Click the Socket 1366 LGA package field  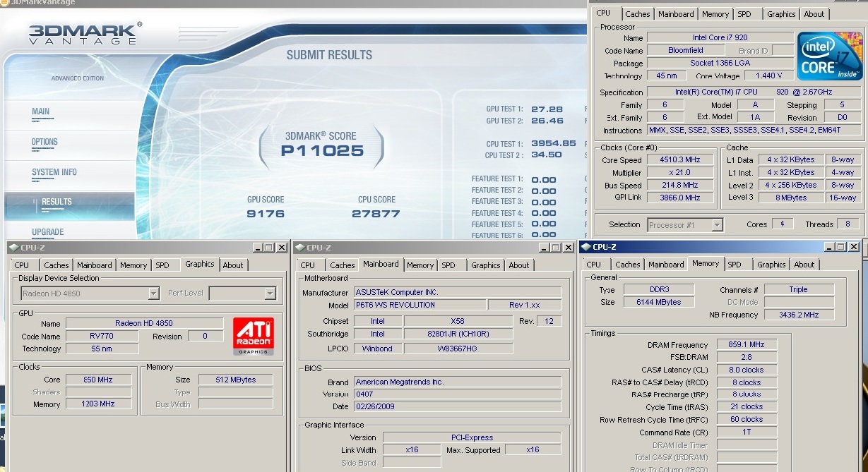click(x=720, y=63)
